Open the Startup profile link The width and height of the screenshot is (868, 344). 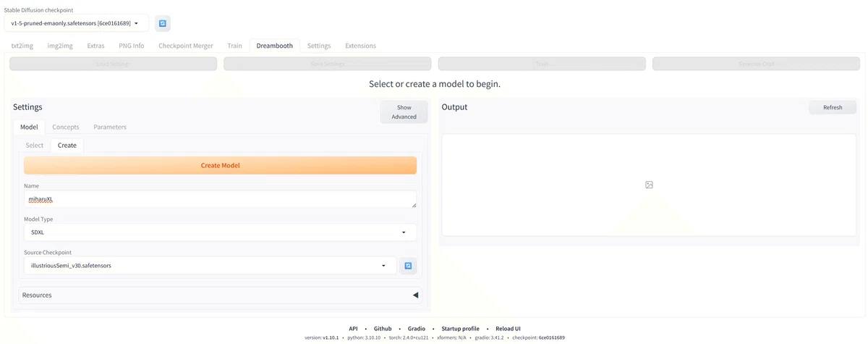[x=461, y=328]
